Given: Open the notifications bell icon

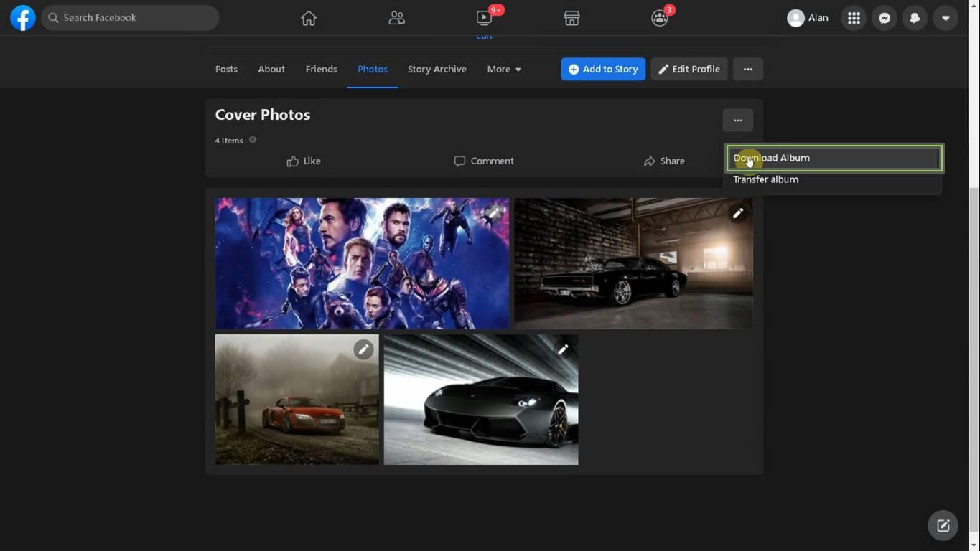Looking at the screenshot, I should pos(915,18).
